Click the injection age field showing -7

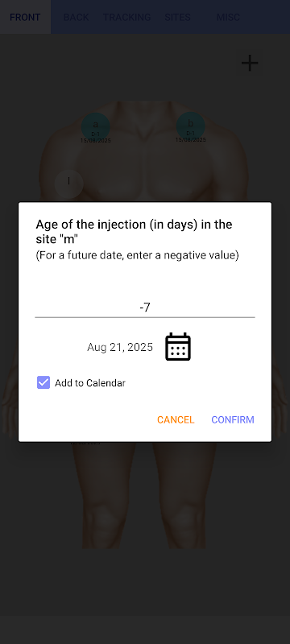click(145, 307)
